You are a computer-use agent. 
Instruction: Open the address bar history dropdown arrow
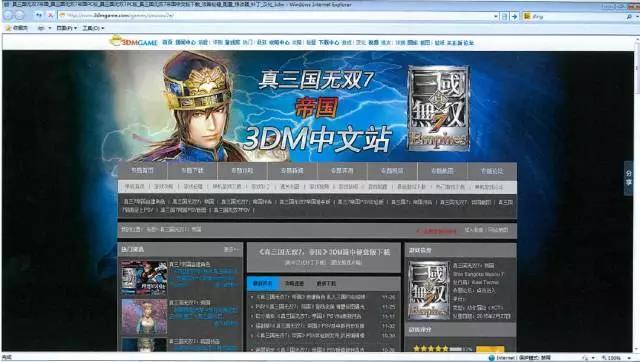(x=496, y=16)
